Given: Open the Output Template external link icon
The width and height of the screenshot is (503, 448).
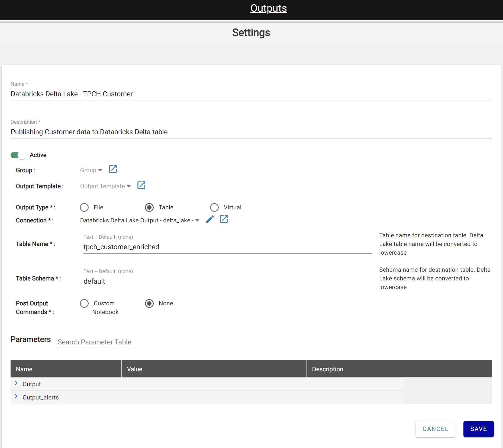Looking at the screenshot, I should pos(141,185).
